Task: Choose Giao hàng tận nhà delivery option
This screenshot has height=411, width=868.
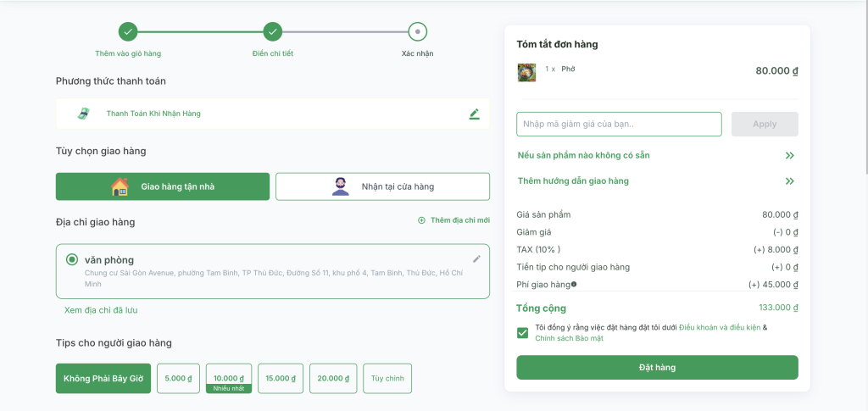Action: click(x=163, y=186)
